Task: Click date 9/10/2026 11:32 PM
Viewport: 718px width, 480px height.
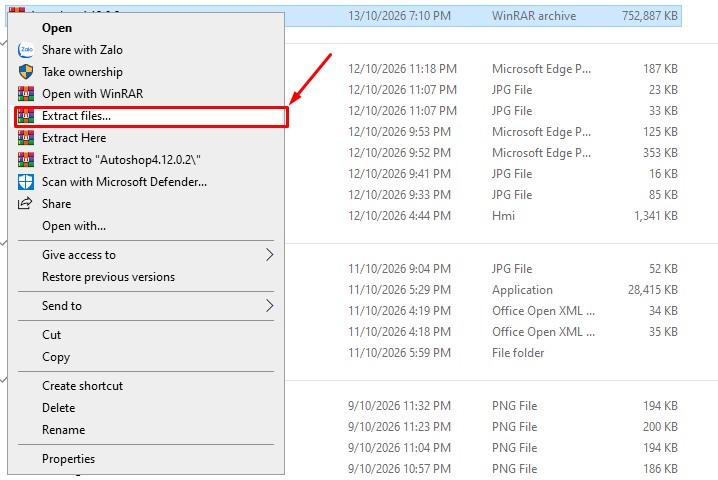Action: pos(399,406)
